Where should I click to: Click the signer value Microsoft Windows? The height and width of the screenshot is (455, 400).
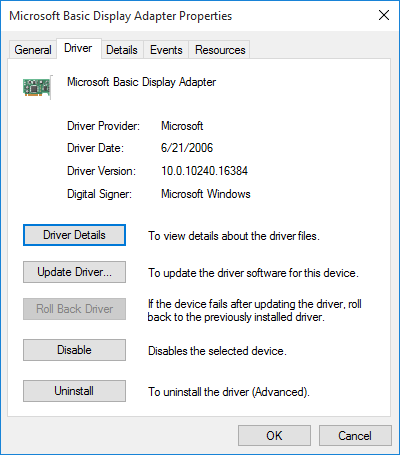click(206, 194)
